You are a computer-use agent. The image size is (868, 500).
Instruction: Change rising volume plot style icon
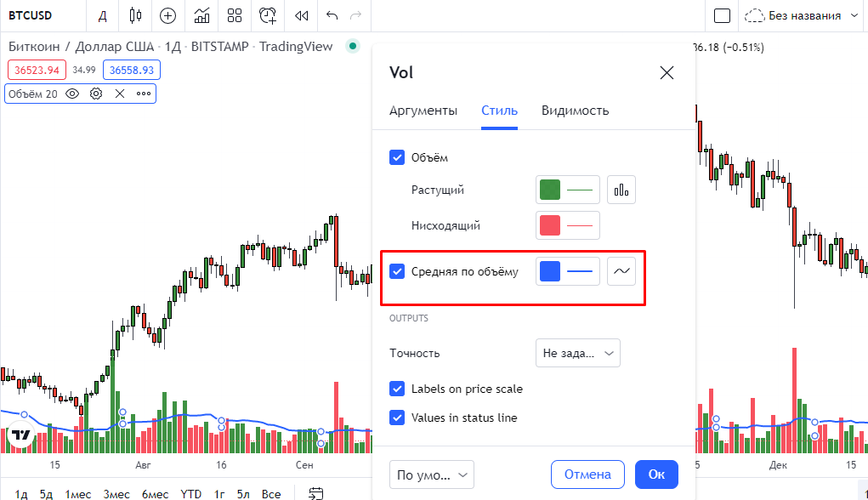pos(621,190)
